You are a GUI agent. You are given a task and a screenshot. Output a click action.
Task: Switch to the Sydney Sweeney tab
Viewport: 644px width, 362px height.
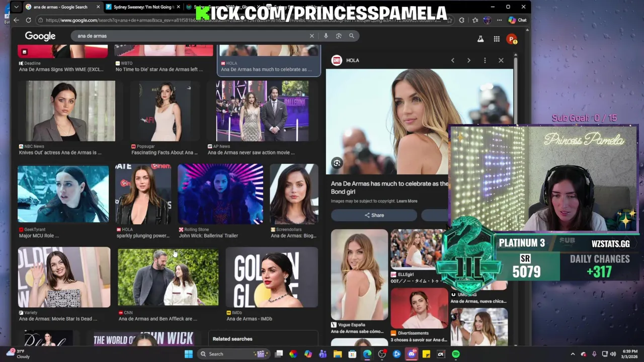point(142,7)
